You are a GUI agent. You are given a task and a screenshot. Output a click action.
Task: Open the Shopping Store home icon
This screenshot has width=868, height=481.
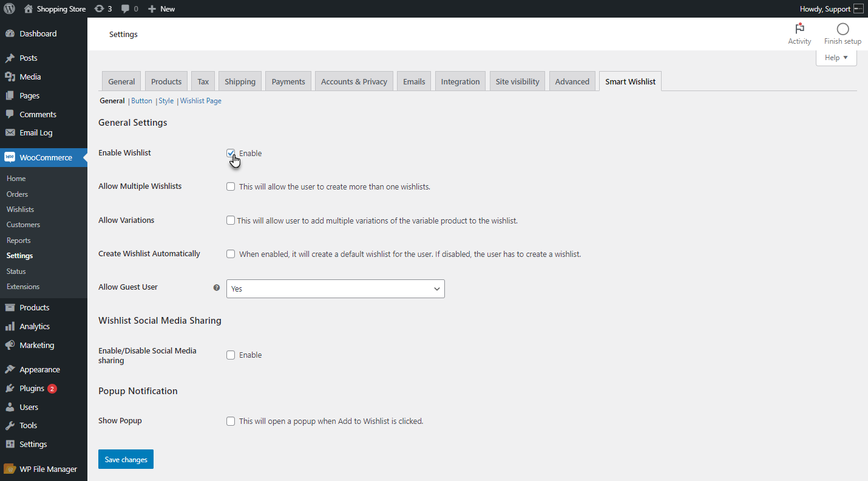coord(29,9)
